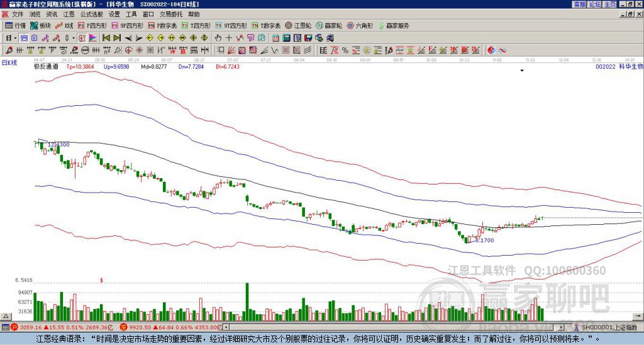Expand the candlestick style dropdown arrow
The width and height of the screenshot is (644, 345).
(x=74, y=38)
